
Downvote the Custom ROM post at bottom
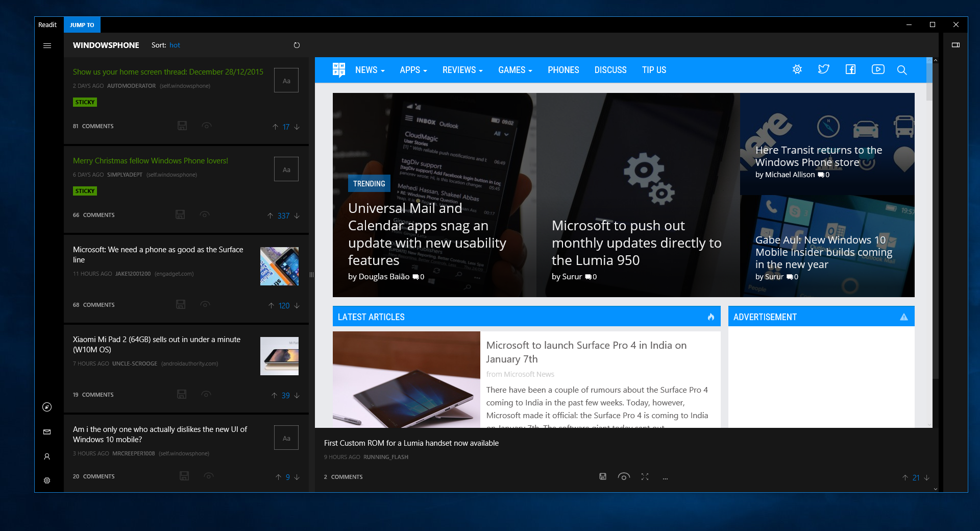pyautogui.click(x=927, y=477)
